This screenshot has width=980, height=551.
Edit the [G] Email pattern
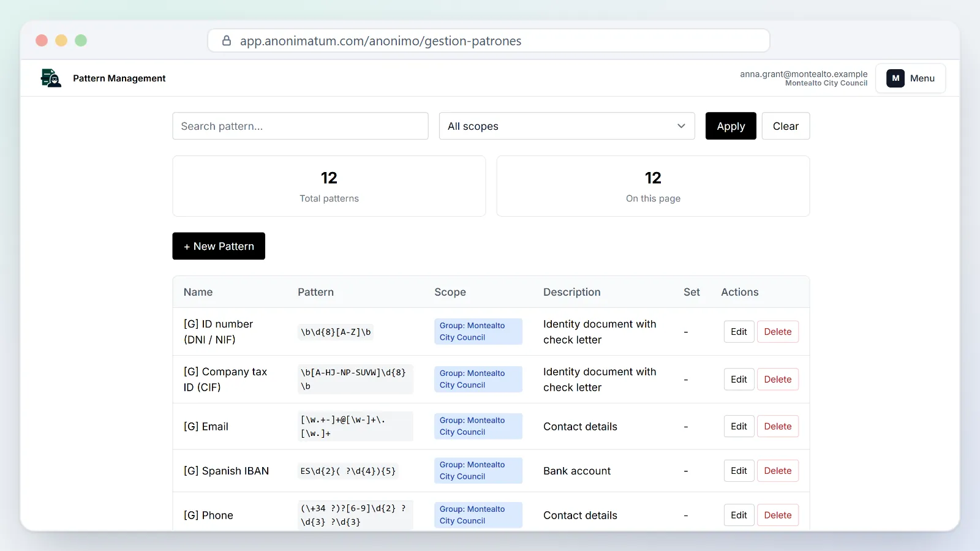click(739, 427)
